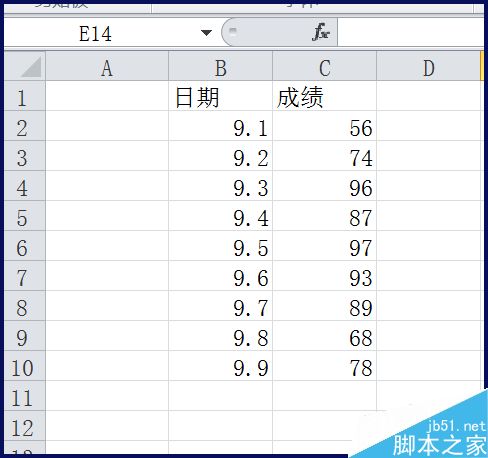Click the score cell showing 87

click(x=325, y=216)
